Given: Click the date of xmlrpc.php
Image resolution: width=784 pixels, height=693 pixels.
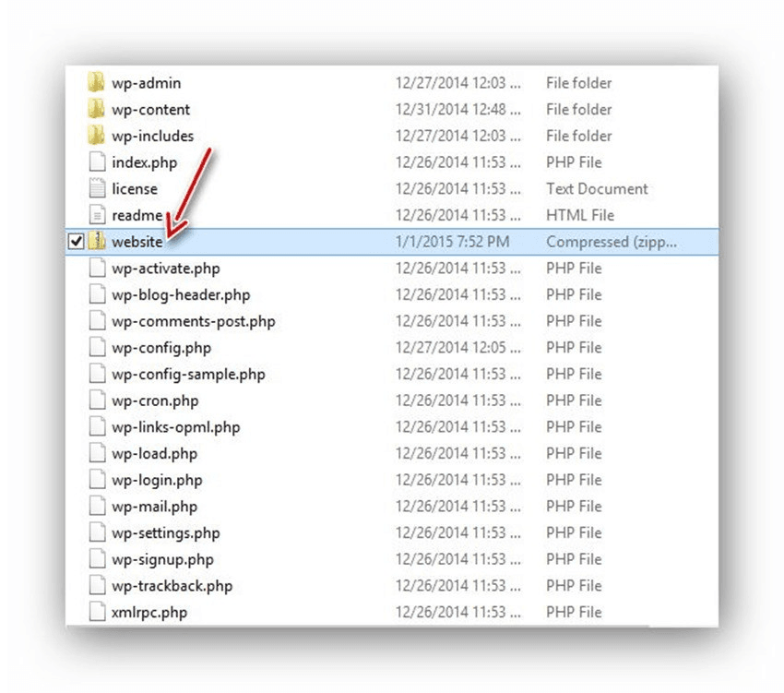Looking at the screenshot, I should (458, 613).
